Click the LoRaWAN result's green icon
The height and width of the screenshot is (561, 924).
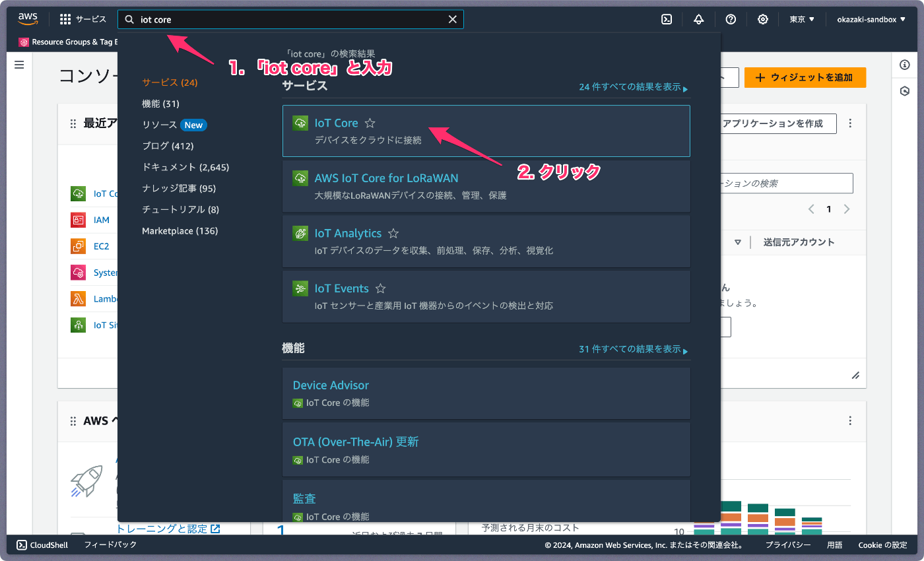tap(300, 178)
